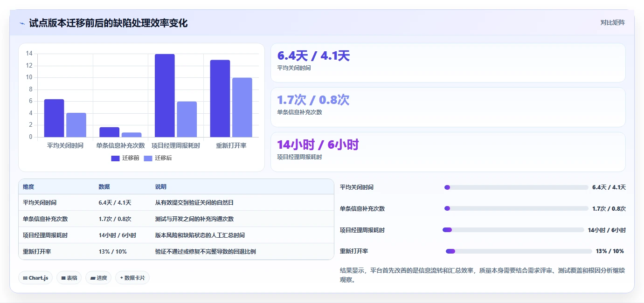Select the 6.4天 / 4.1天 stat card value
Viewport: 644px width, 303px height.
313,56
